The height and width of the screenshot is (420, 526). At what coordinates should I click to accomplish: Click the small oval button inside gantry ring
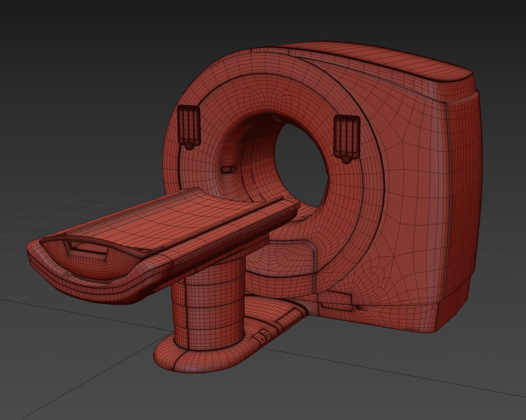point(228,170)
